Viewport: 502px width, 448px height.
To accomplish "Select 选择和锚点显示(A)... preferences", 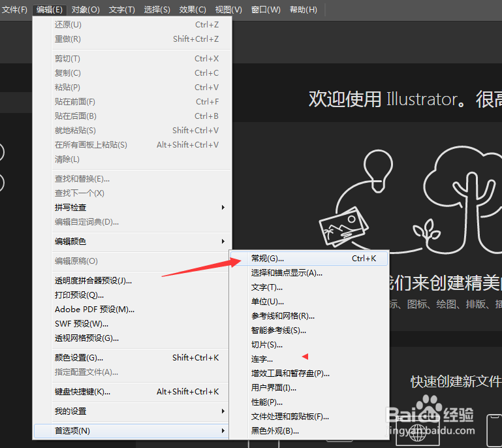I will 309,273.
